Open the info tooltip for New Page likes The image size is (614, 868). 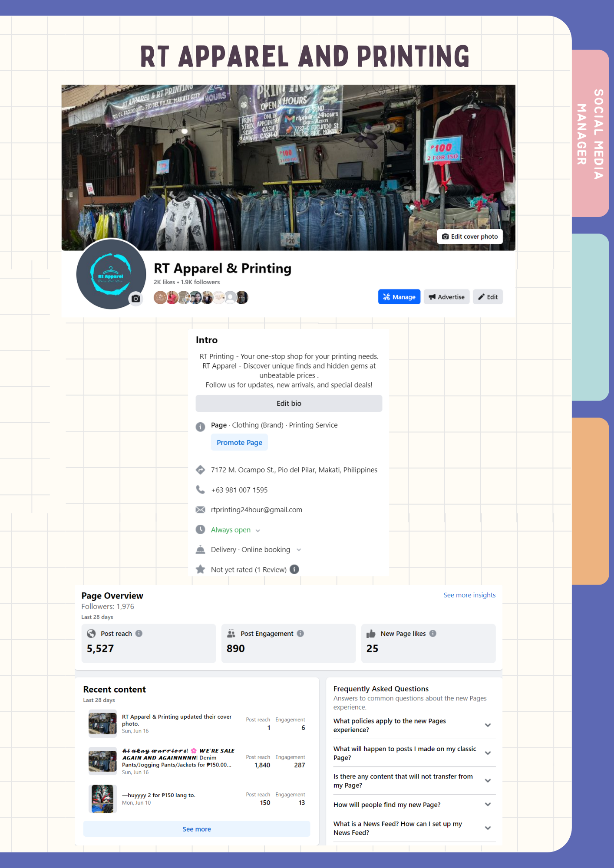click(433, 633)
